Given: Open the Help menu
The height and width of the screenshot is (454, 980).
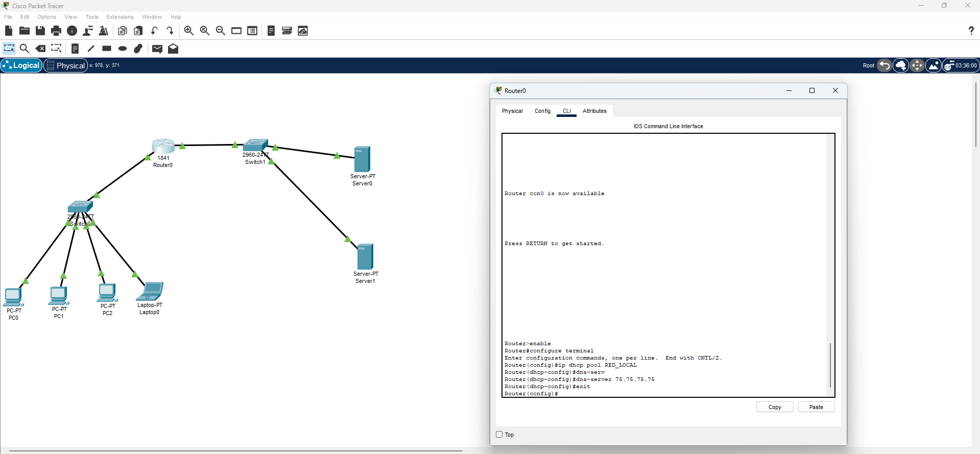Looking at the screenshot, I should [176, 17].
